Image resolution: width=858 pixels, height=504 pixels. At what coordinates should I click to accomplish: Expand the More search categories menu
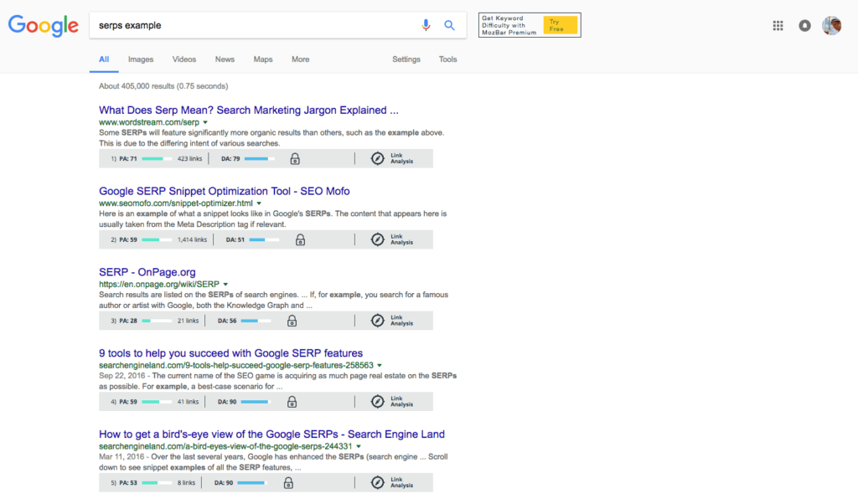click(300, 59)
